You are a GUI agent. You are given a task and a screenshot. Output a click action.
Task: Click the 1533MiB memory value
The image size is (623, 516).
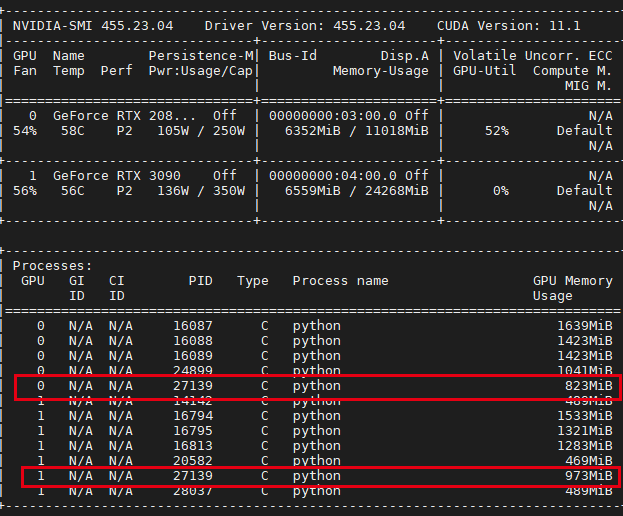click(585, 416)
